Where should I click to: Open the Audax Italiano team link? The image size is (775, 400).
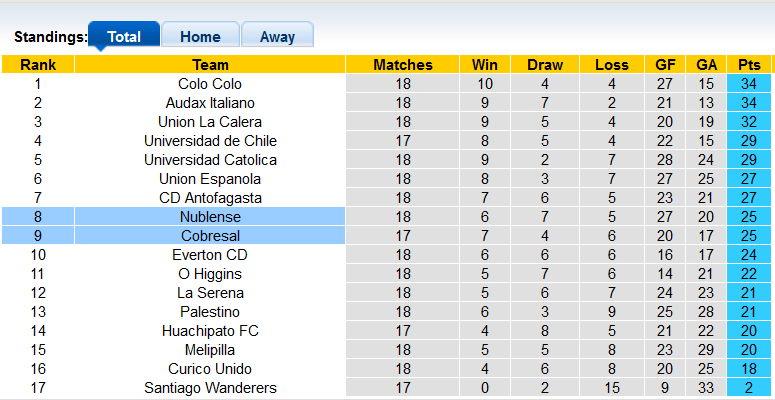[210, 103]
